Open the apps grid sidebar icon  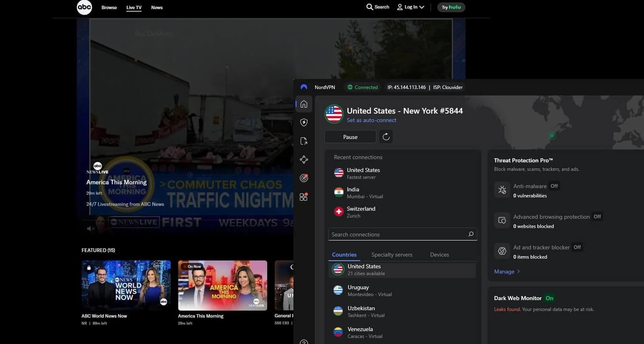pos(304,197)
